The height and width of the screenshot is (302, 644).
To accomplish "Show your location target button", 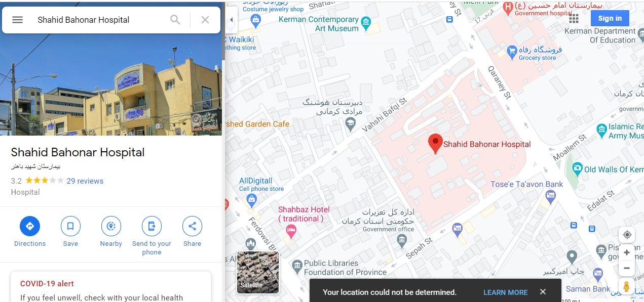I will pos(627,235).
